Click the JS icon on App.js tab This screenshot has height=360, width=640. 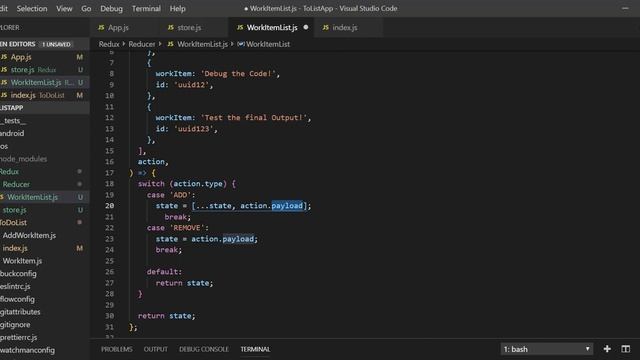[x=101, y=28]
